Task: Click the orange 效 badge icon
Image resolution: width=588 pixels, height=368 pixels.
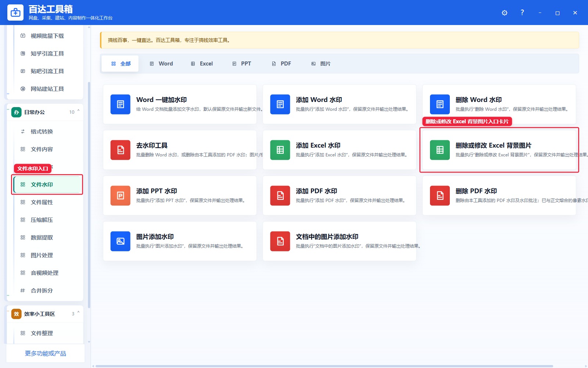Action: tap(16, 314)
